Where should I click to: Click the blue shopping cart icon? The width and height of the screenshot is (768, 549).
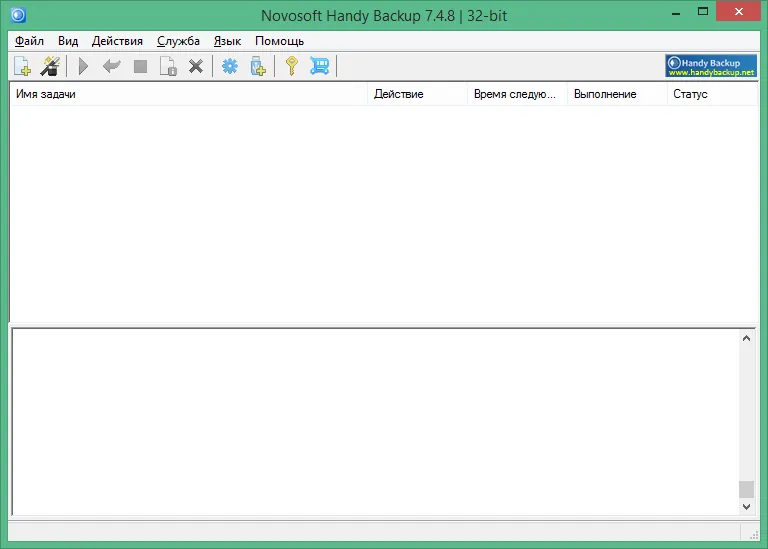click(x=320, y=66)
